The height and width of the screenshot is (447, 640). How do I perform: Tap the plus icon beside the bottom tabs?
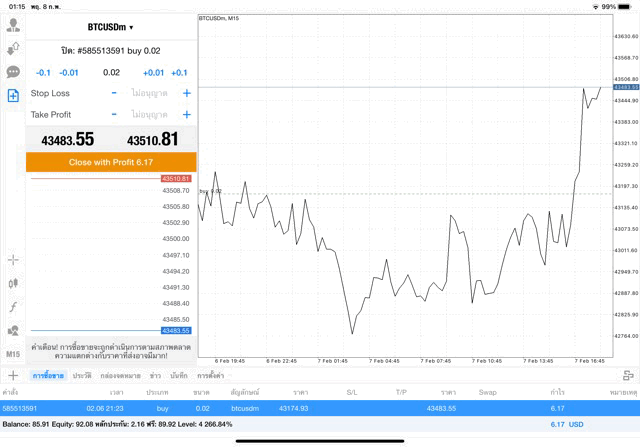point(13,375)
